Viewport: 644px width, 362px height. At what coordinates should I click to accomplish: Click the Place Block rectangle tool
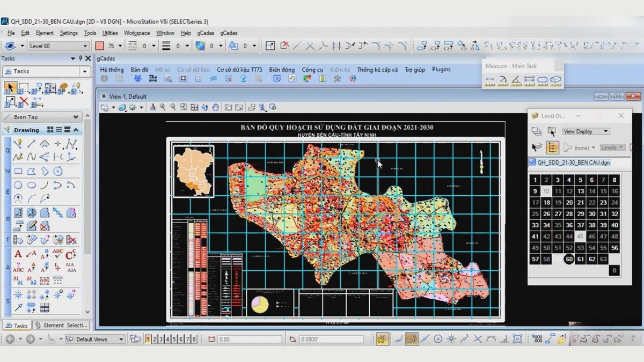[18, 172]
